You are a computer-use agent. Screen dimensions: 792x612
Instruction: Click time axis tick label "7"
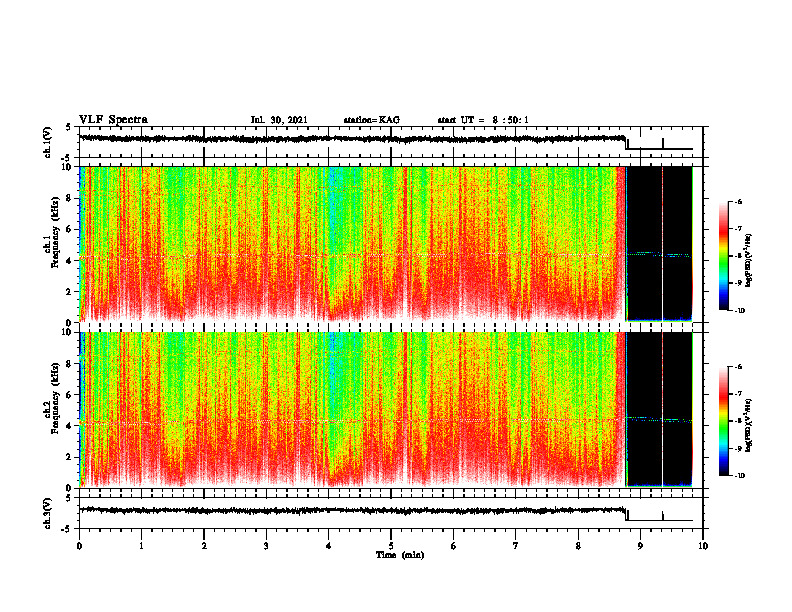coord(516,546)
